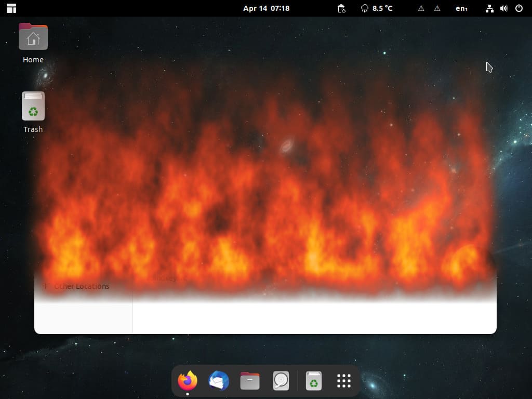Launch Thunderbird mail from the dock
This screenshot has width=532, height=399.
click(219, 381)
